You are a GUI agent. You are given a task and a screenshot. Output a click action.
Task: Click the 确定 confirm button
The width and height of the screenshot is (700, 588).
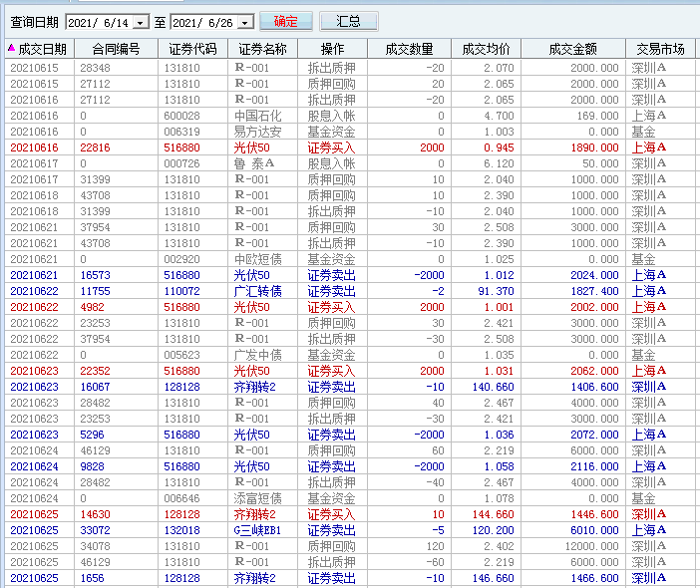pyautogui.click(x=286, y=21)
